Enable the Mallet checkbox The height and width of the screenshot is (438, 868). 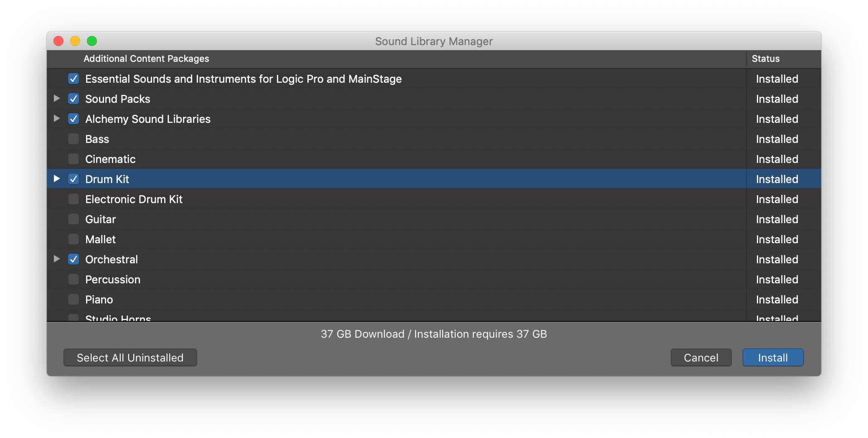[74, 239]
